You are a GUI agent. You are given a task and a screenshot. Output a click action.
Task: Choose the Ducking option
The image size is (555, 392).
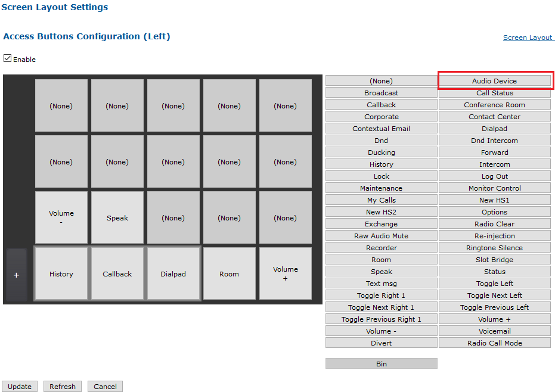[381, 153]
